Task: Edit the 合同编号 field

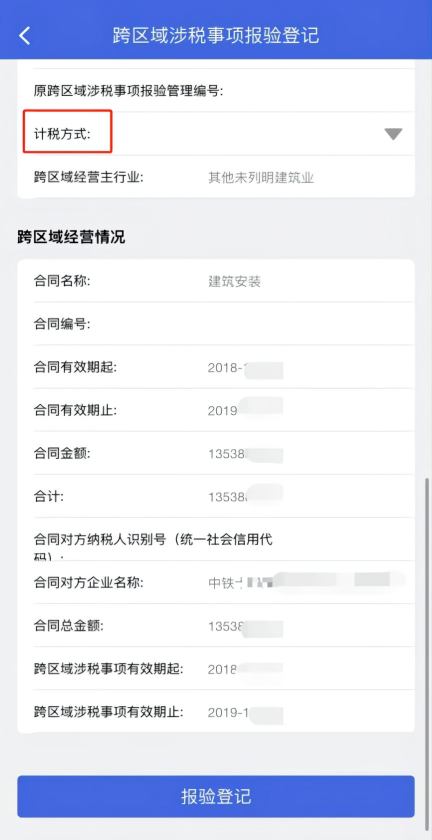Action: [x=216, y=324]
